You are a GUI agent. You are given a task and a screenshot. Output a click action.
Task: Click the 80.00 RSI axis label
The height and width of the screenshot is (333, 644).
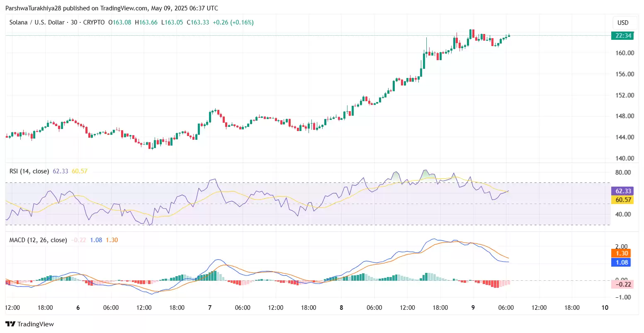pos(623,173)
